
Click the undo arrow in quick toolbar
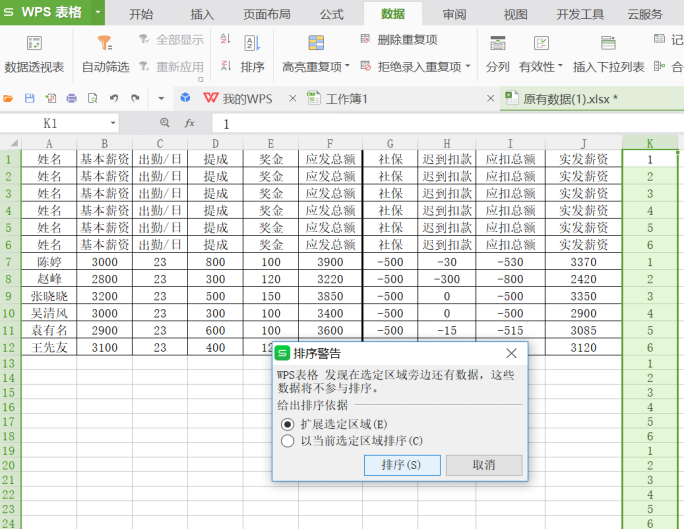click(113, 98)
